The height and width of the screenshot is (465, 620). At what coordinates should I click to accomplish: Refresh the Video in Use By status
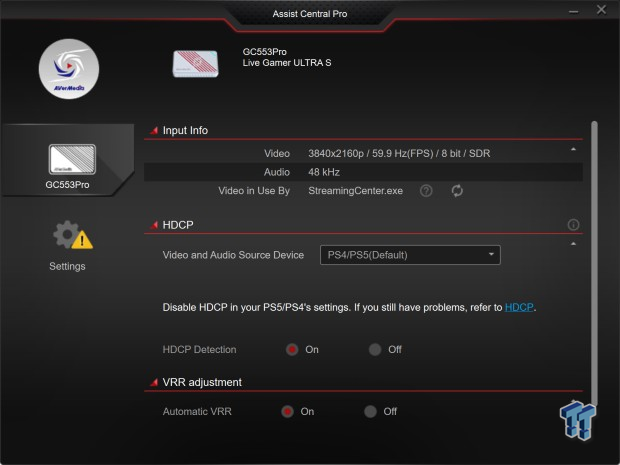click(457, 191)
